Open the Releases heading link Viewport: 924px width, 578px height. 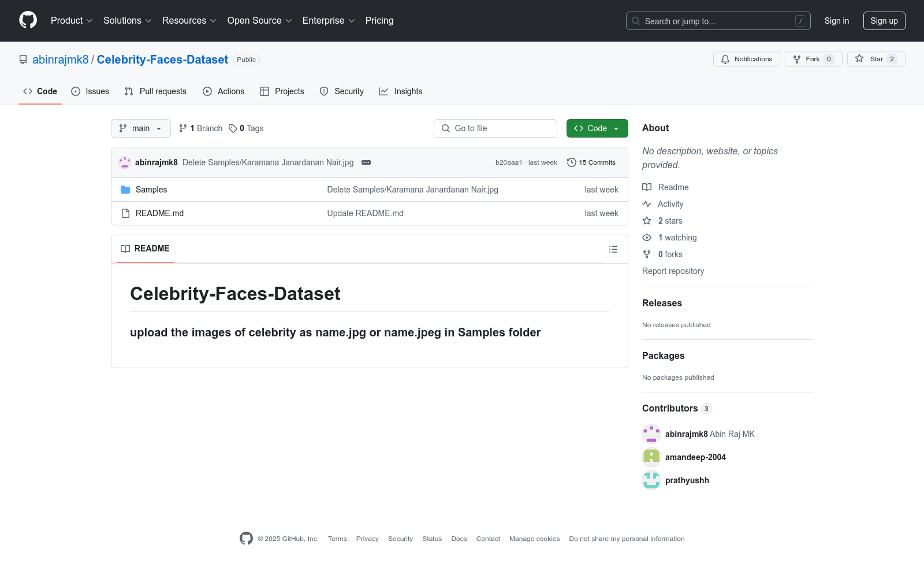tap(662, 303)
